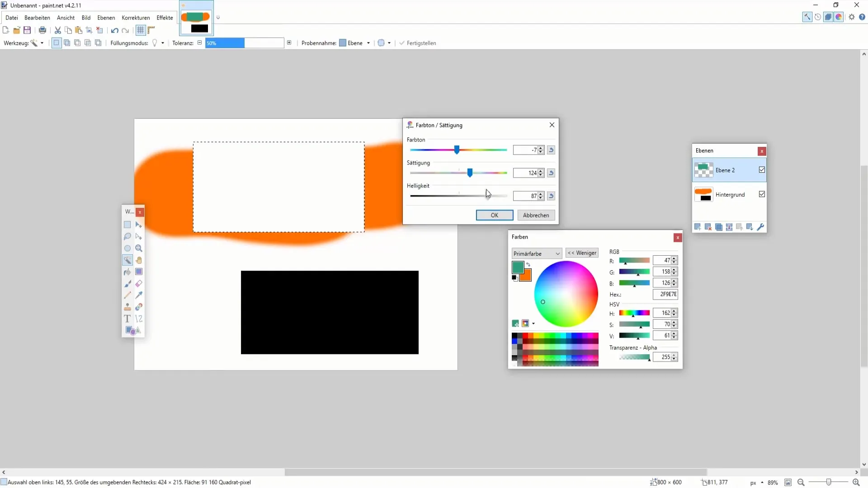Click the New file icon

tap(6, 30)
